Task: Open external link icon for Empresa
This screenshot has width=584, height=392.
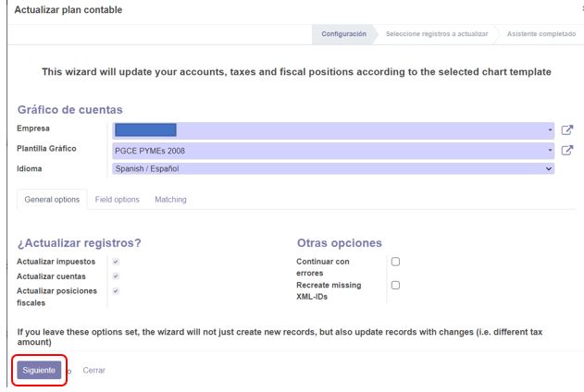Action: point(566,130)
